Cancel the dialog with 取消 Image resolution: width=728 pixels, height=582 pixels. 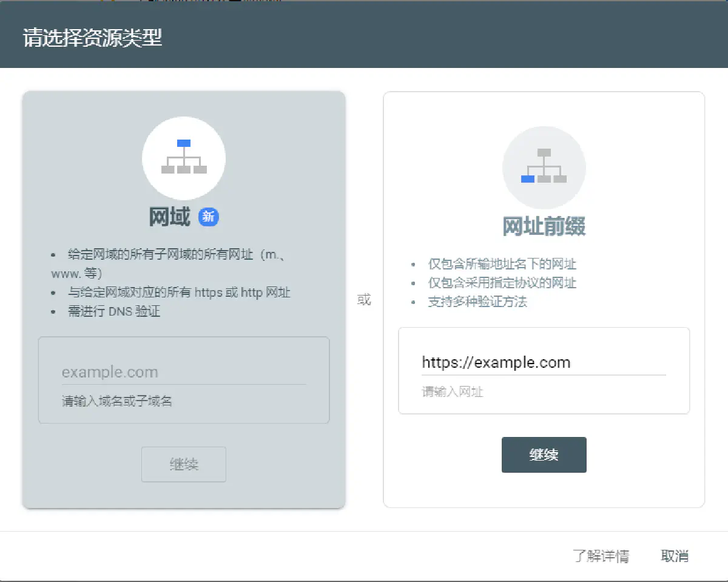675,556
